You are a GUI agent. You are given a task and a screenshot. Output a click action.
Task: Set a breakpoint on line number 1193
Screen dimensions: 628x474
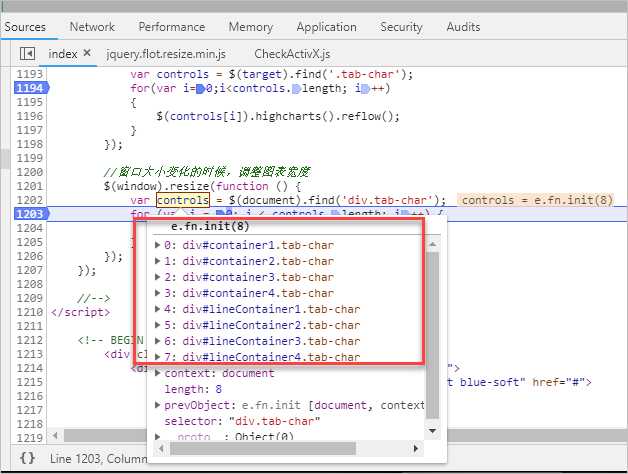click(30, 74)
